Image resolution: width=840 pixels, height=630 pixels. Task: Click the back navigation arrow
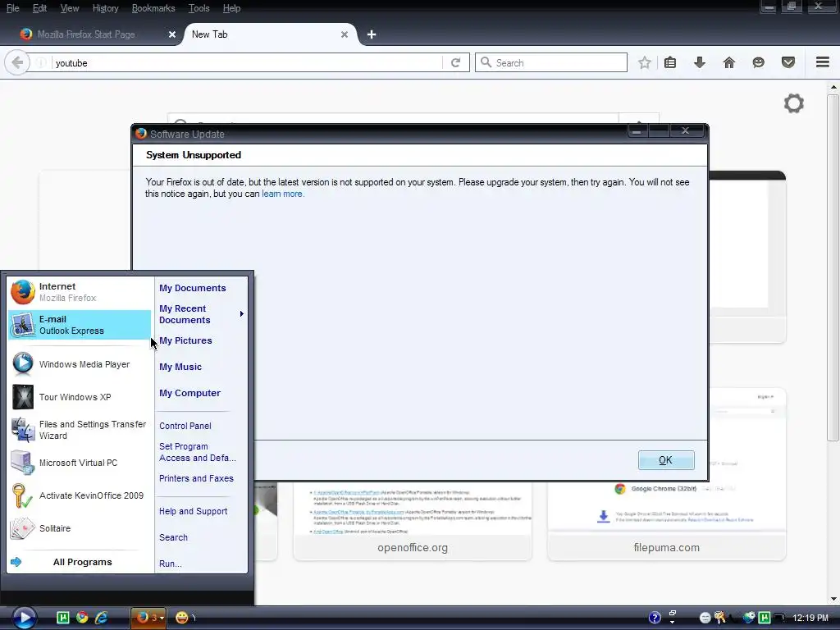(x=17, y=62)
